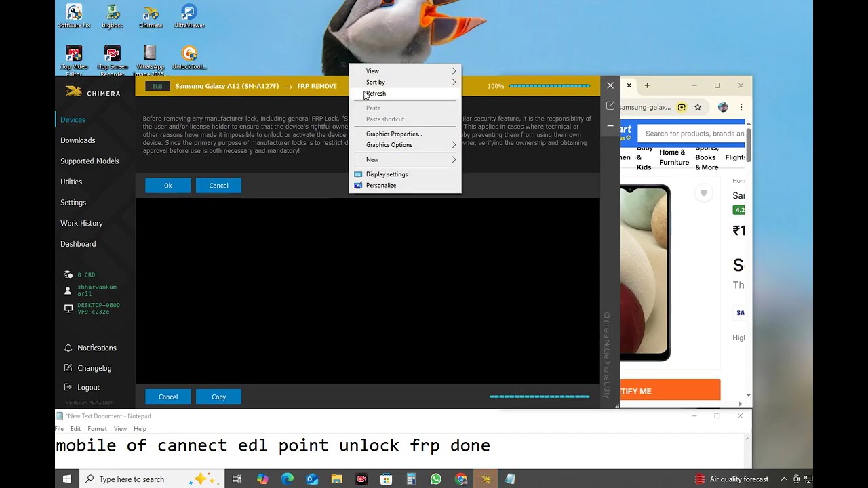Open the Notepad Format menu
The width and height of the screenshot is (868, 488).
point(97,429)
